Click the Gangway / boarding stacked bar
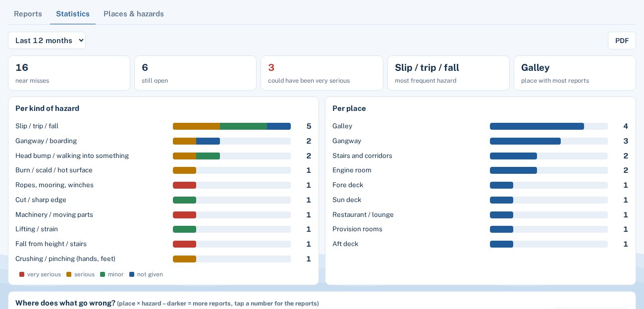644x309 pixels. [196, 141]
